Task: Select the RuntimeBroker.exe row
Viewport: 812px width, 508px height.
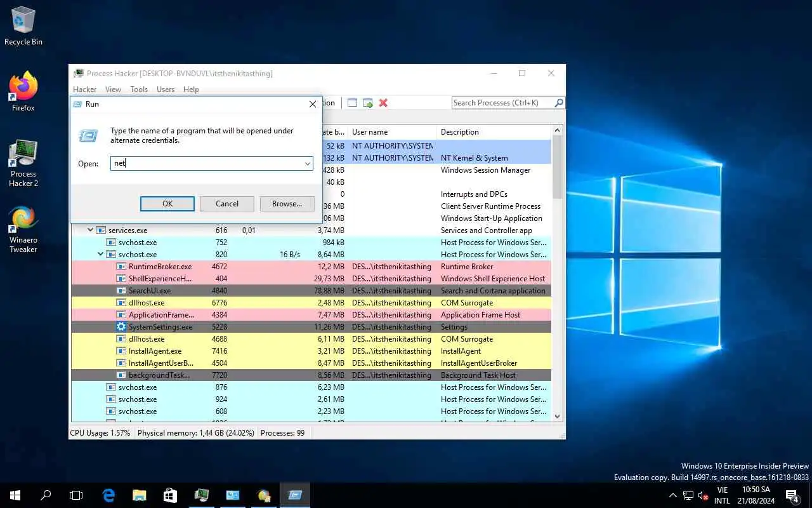Action: (x=311, y=267)
